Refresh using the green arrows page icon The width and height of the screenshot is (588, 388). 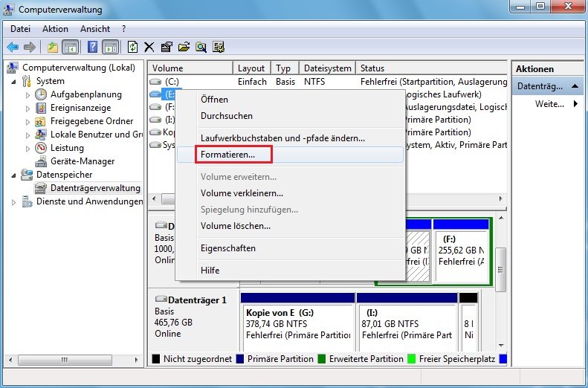point(132,48)
